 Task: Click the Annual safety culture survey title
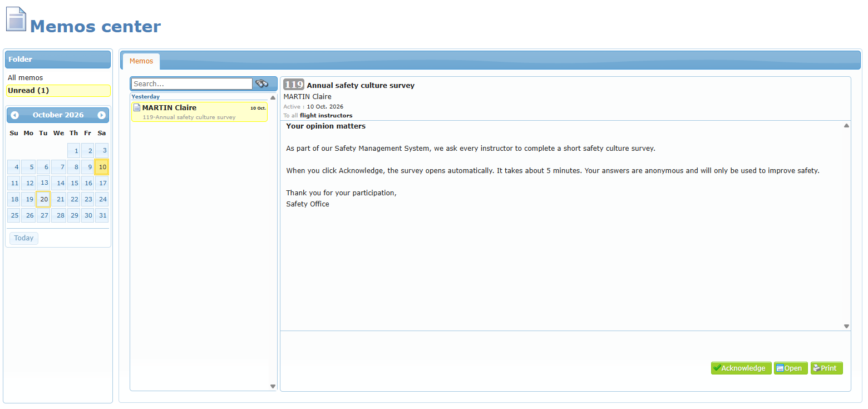point(361,86)
